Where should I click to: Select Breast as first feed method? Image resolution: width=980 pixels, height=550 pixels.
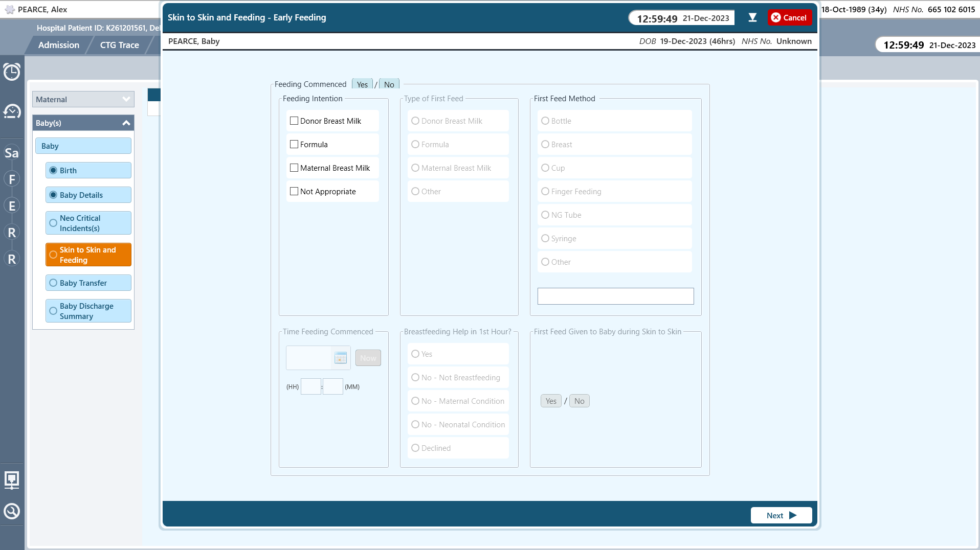614,144
